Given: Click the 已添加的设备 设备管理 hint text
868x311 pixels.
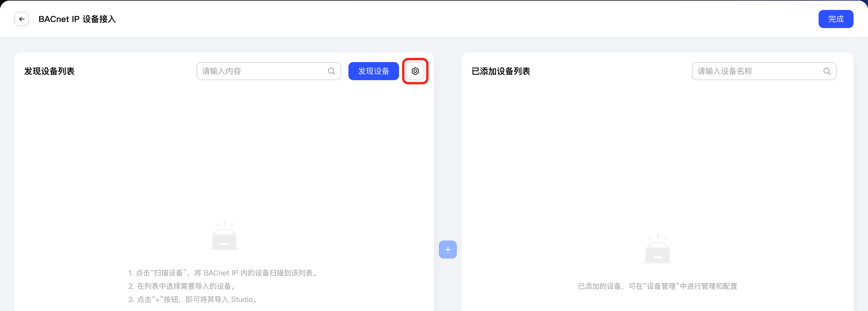Looking at the screenshot, I should click(x=657, y=286).
